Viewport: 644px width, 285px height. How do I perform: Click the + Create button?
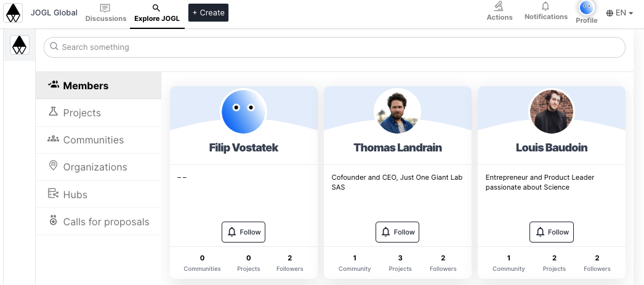tap(208, 13)
